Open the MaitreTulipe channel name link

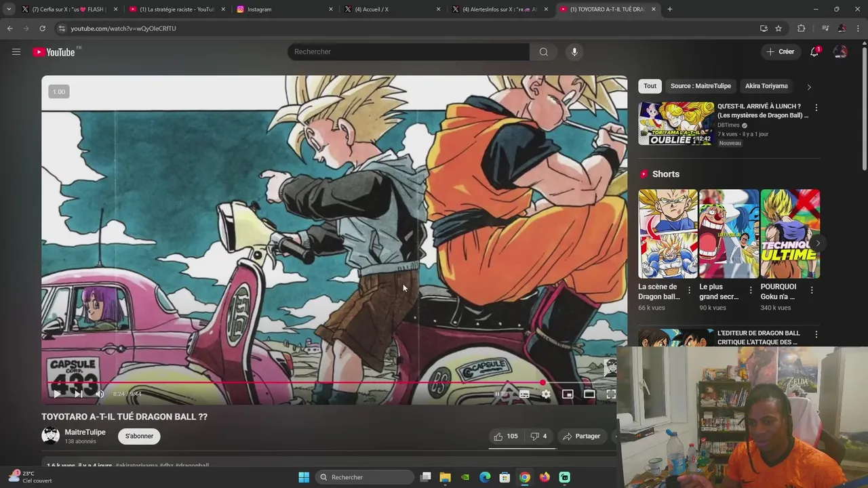click(85, 432)
